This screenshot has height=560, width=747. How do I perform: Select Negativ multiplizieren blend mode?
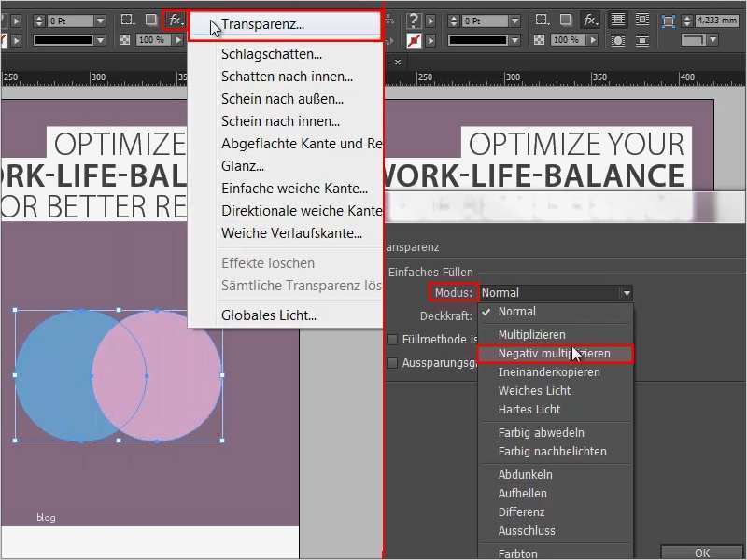pyautogui.click(x=555, y=354)
